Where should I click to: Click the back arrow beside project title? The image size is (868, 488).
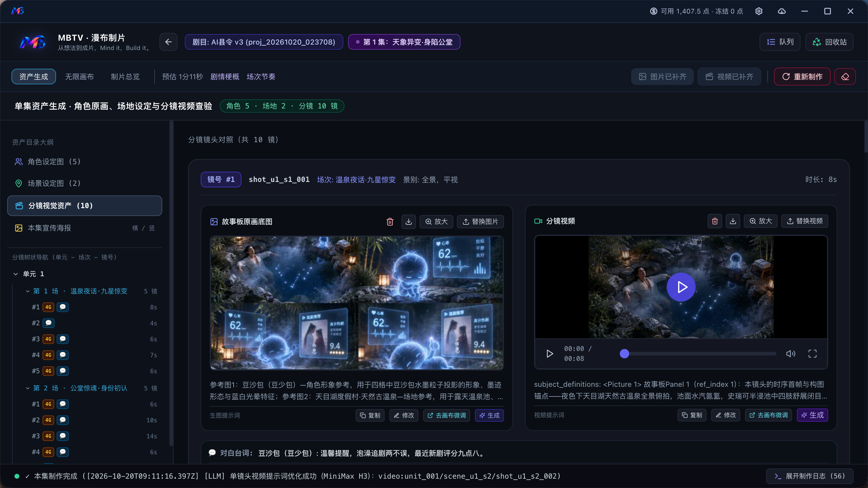tap(168, 42)
